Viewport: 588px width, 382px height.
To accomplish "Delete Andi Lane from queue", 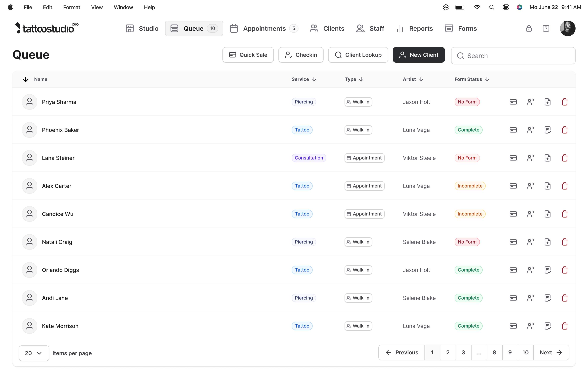I will (564, 298).
